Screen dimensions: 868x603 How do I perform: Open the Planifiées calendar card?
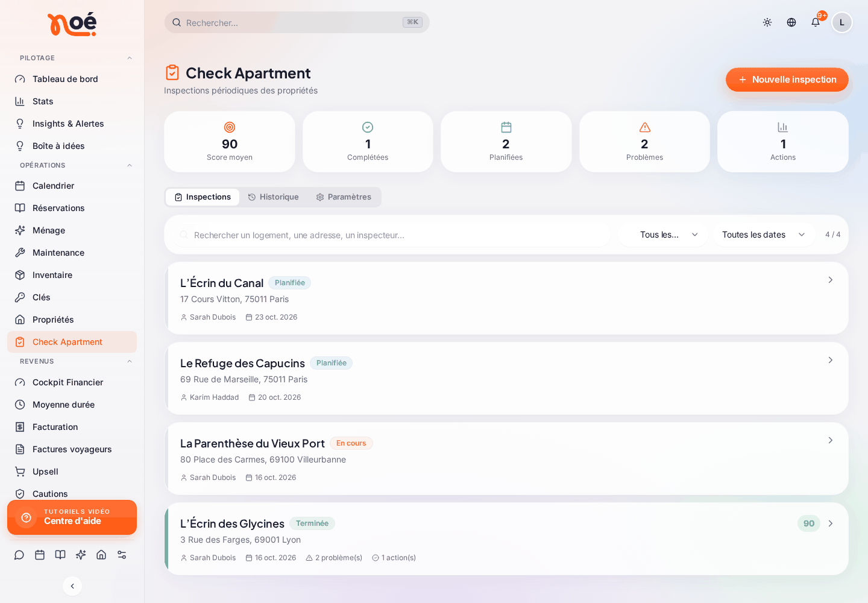[x=506, y=142]
